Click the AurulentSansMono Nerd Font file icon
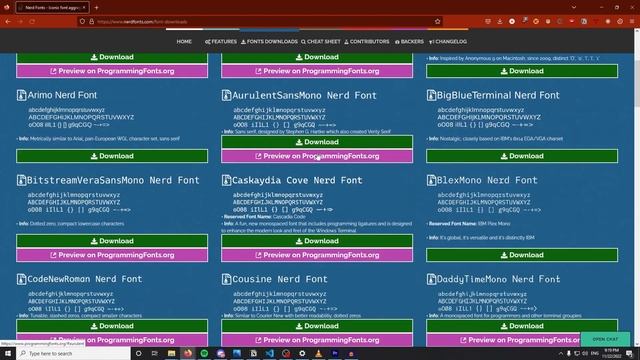640x360 pixels. (x=226, y=95)
